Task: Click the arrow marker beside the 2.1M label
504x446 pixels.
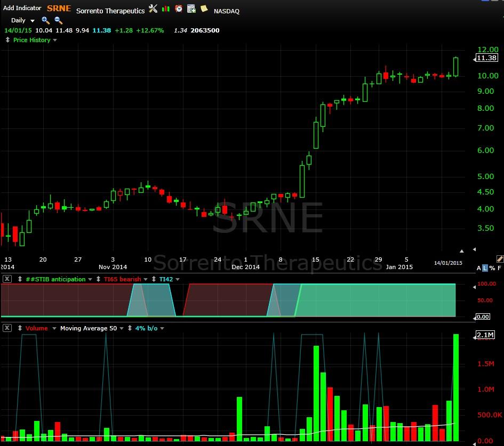Action: point(475,337)
